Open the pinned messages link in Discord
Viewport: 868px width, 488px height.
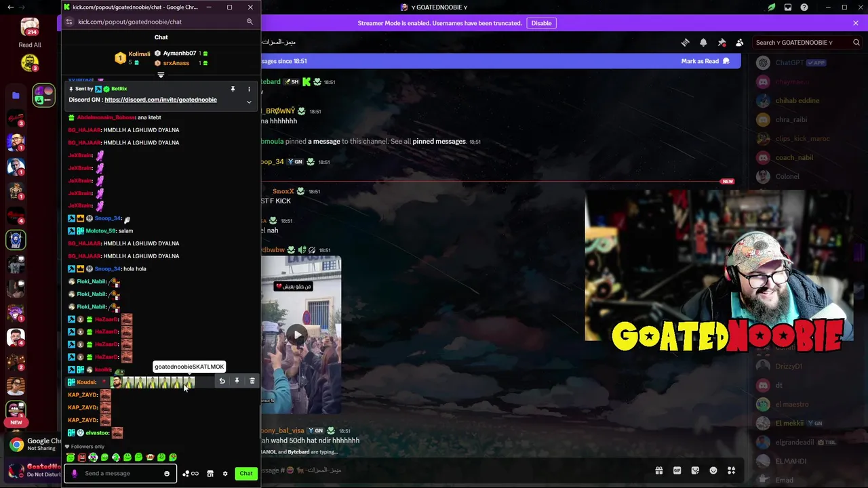pos(439,142)
